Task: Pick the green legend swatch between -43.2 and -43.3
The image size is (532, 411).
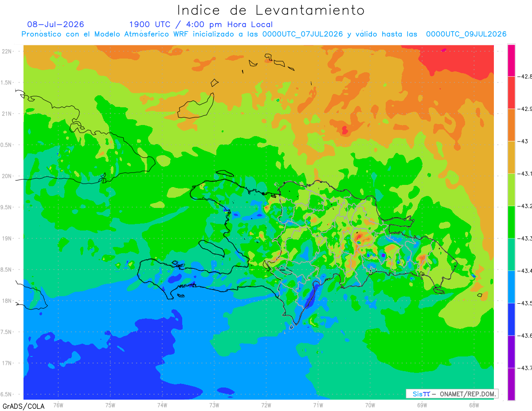Action: coord(511,222)
